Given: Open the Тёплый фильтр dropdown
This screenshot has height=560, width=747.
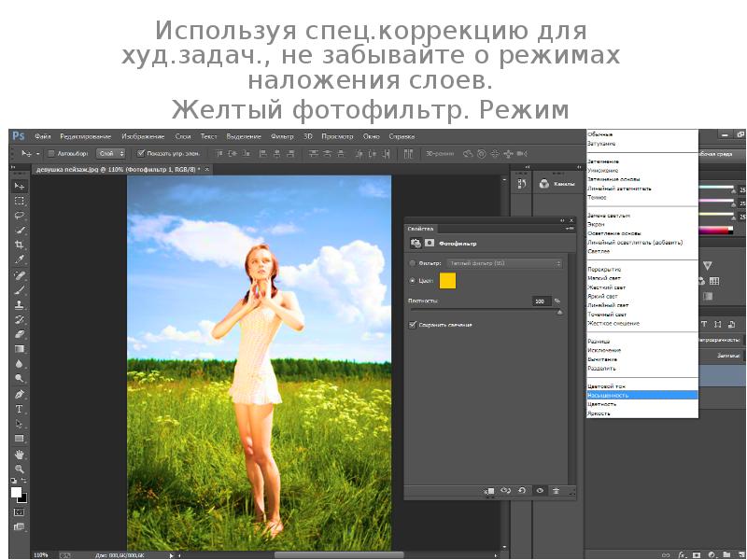Looking at the screenshot, I should click(504, 262).
